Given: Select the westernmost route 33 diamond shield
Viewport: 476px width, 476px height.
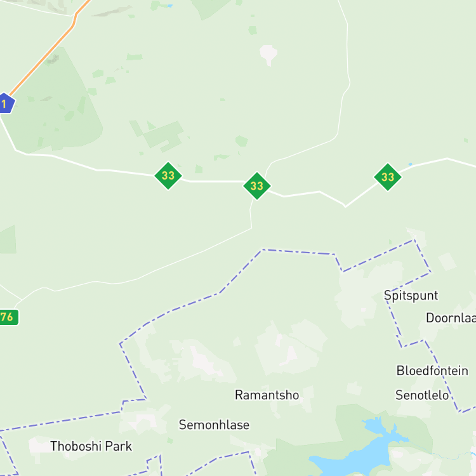Looking at the screenshot, I should [x=168, y=175].
